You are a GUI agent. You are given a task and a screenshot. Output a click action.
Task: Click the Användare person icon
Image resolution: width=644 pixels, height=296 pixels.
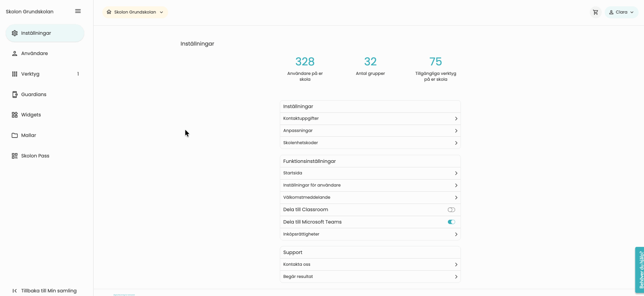click(x=14, y=53)
